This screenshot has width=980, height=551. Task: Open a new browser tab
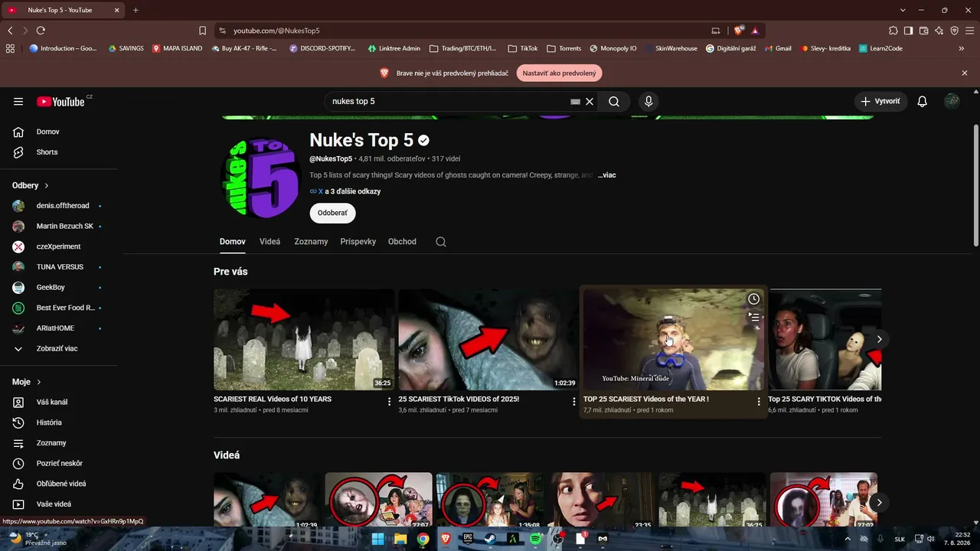click(x=136, y=10)
